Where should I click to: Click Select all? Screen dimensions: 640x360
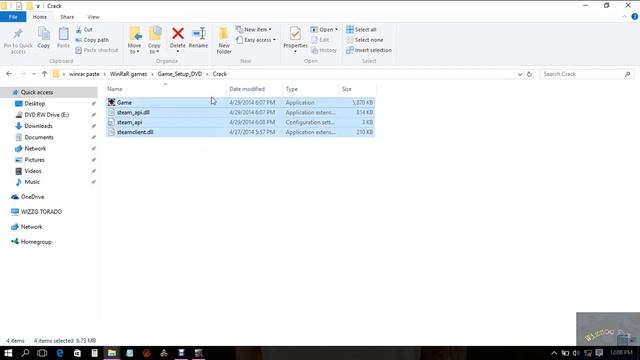(361, 30)
